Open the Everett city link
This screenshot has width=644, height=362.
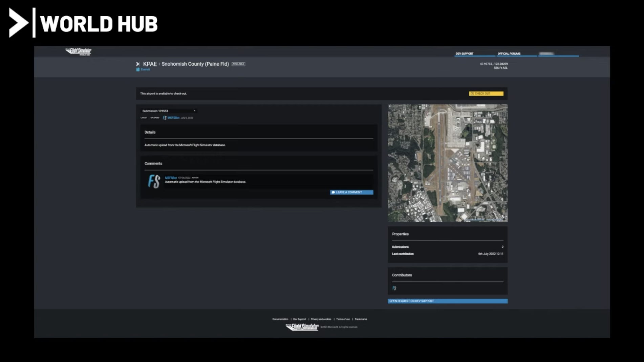(x=146, y=69)
